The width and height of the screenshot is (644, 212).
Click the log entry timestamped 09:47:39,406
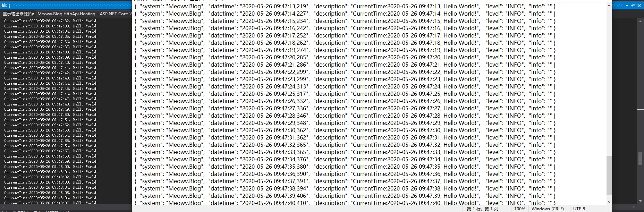pyautogui.click(x=345, y=196)
